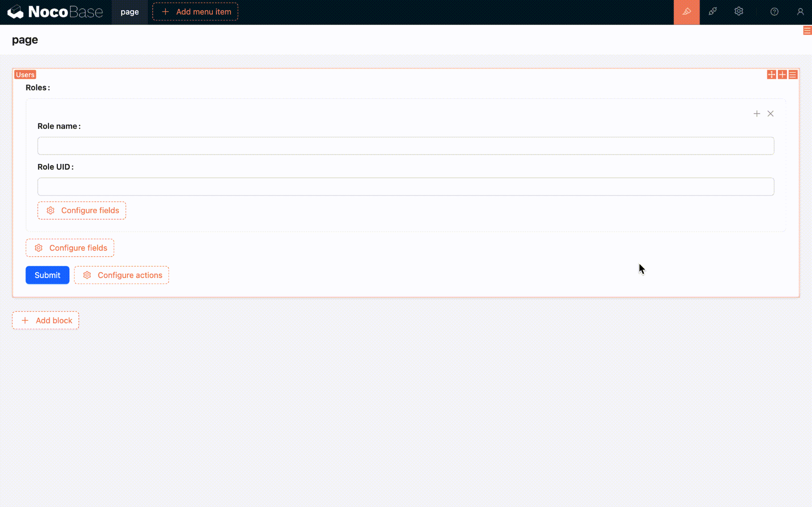Click the help question mark icon
Image resolution: width=812 pixels, height=507 pixels.
[x=774, y=12]
